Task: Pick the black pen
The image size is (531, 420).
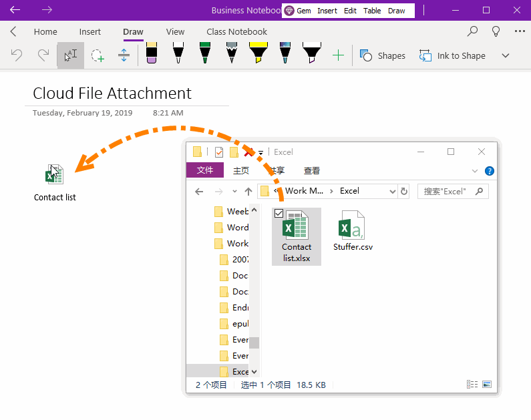Action: click(178, 53)
